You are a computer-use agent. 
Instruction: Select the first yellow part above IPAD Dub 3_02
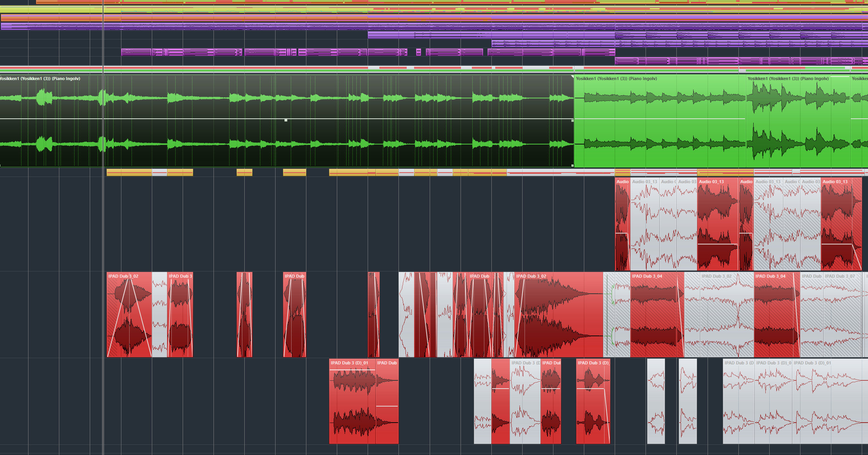(x=129, y=172)
